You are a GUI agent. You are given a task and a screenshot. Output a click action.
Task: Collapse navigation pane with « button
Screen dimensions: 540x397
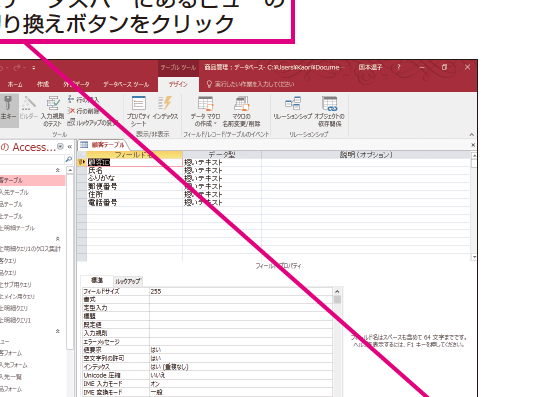(70, 147)
